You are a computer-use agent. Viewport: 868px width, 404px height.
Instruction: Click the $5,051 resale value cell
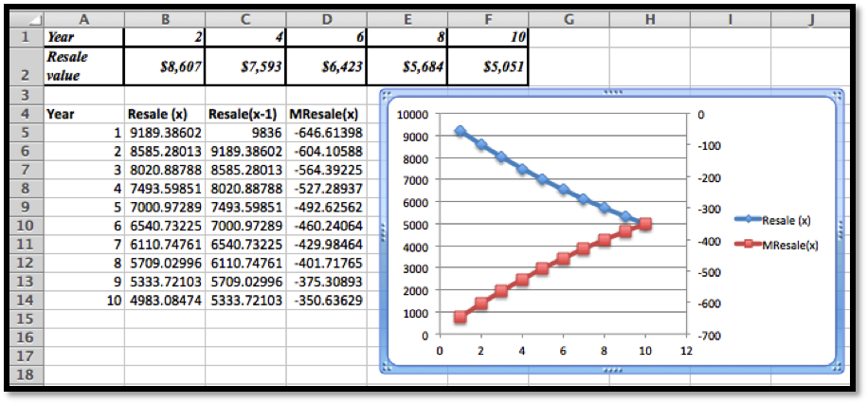(488, 66)
